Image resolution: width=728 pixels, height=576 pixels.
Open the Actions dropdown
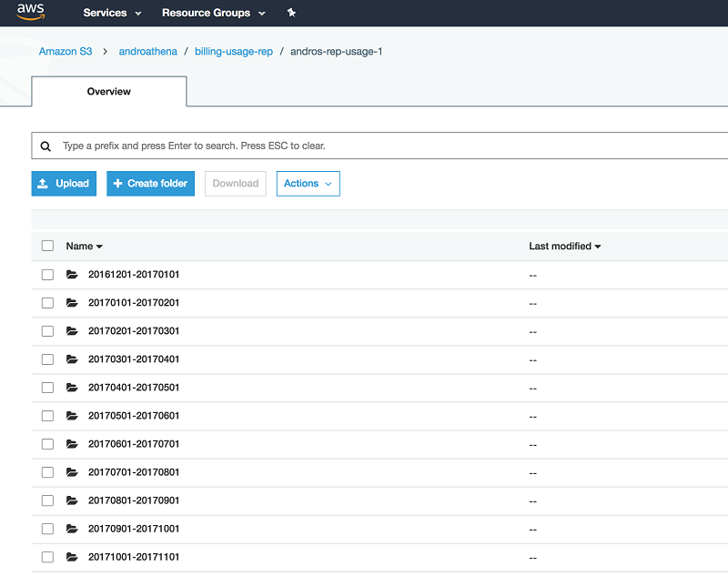pyautogui.click(x=308, y=184)
